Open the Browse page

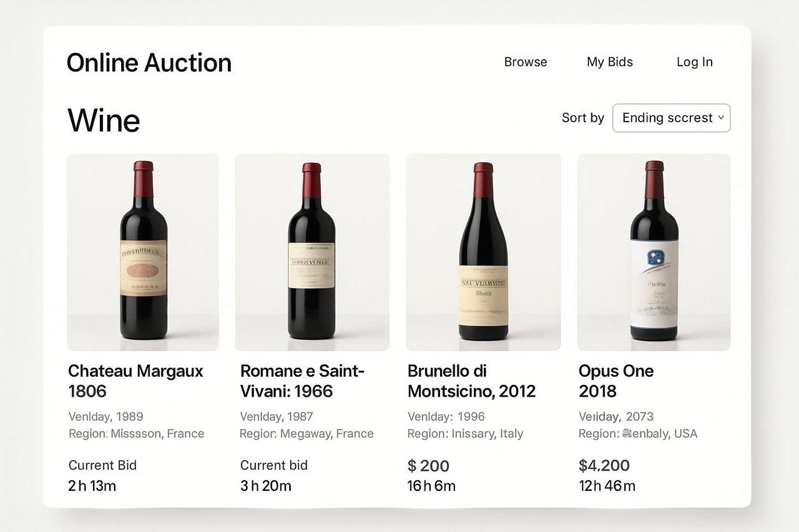click(x=525, y=62)
